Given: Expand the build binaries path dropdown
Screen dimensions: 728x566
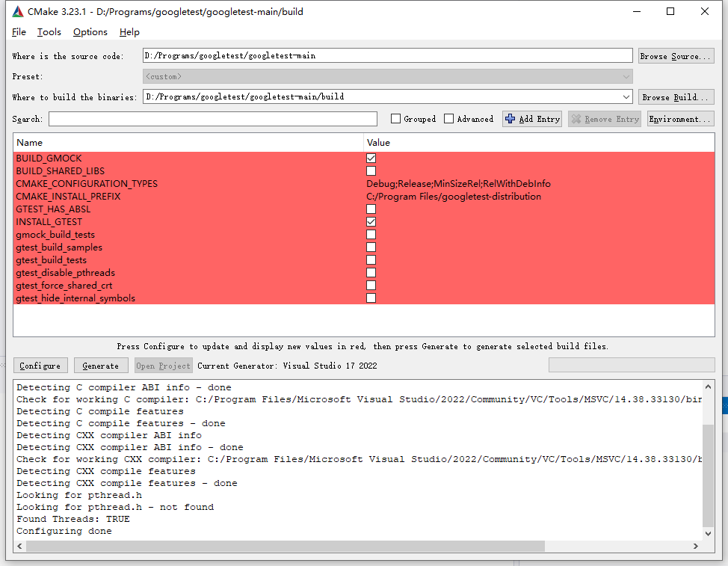Looking at the screenshot, I should point(626,97).
